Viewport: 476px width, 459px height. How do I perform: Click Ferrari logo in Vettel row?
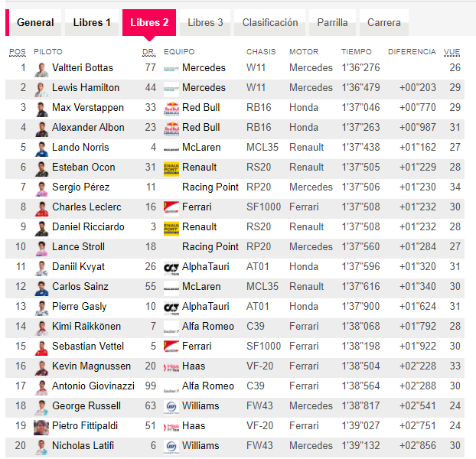click(171, 347)
